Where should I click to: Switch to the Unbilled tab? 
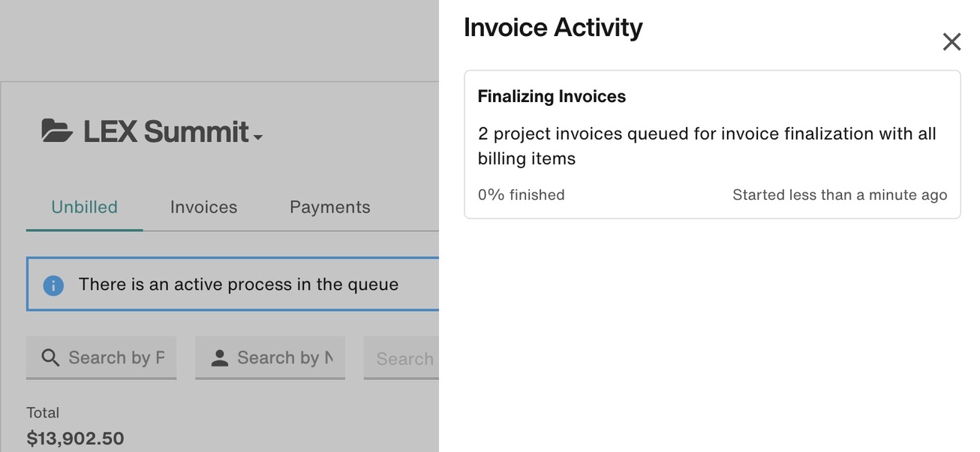point(84,207)
